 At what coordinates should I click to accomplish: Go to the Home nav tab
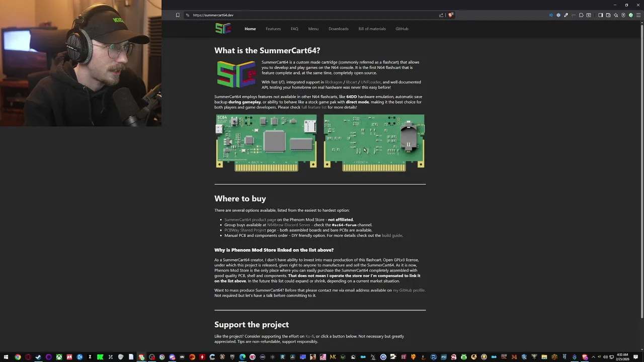pos(250,29)
